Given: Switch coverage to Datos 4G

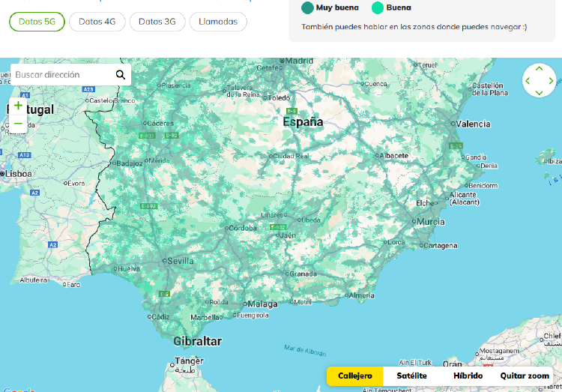Looking at the screenshot, I should [97, 22].
